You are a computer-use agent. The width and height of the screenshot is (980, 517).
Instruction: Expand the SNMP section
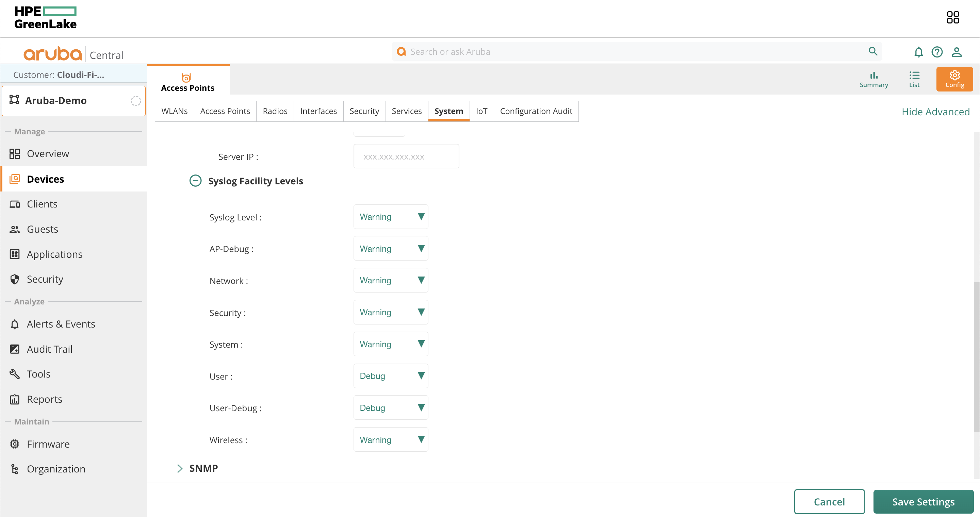click(180, 468)
